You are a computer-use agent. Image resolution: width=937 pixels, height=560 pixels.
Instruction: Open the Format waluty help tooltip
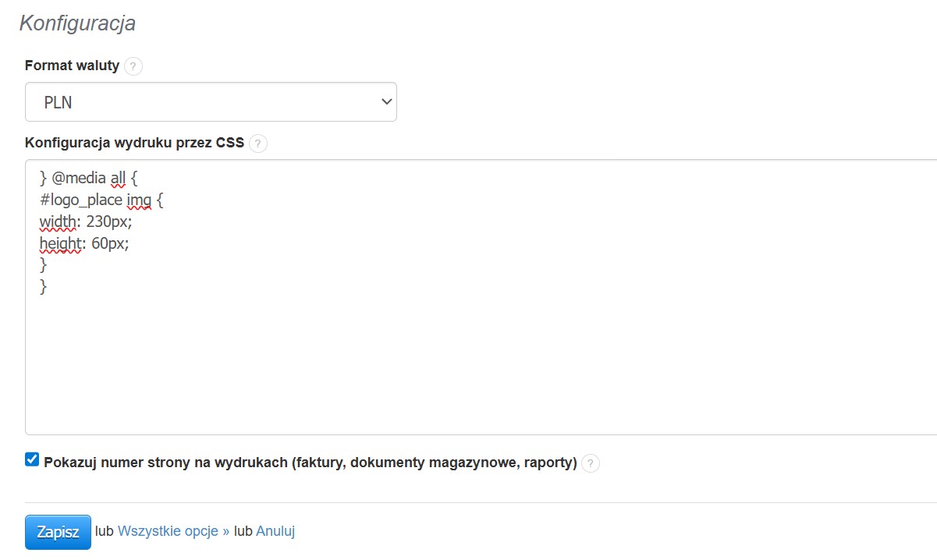tap(133, 66)
